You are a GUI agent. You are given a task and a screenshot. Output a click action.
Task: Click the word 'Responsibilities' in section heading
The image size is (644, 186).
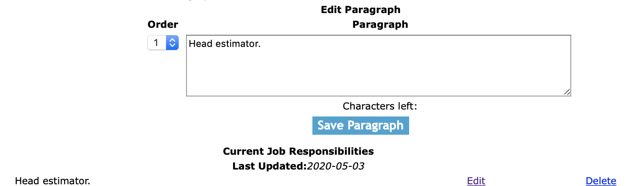(x=332, y=151)
